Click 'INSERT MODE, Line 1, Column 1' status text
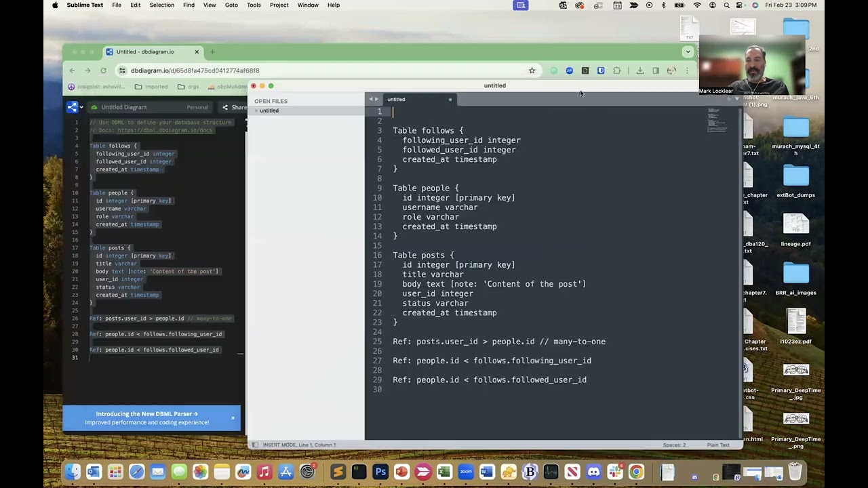 click(x=299, y=445)
